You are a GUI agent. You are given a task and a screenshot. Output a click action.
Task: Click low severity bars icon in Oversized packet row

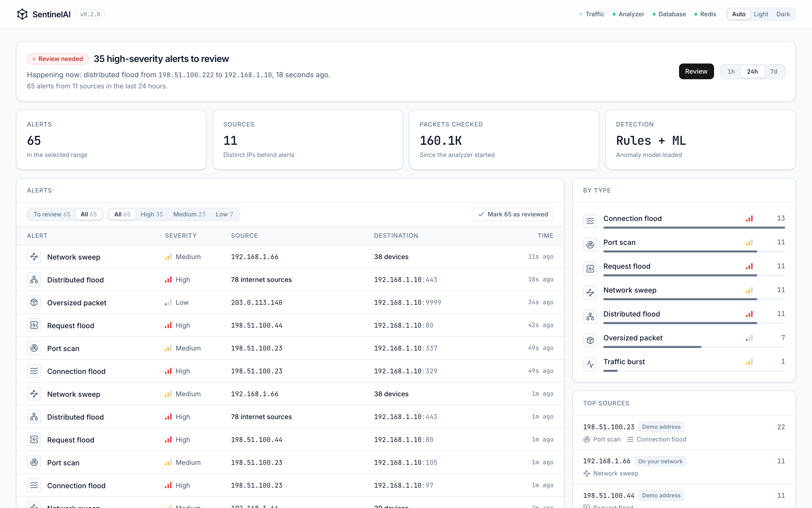(168, 302)
